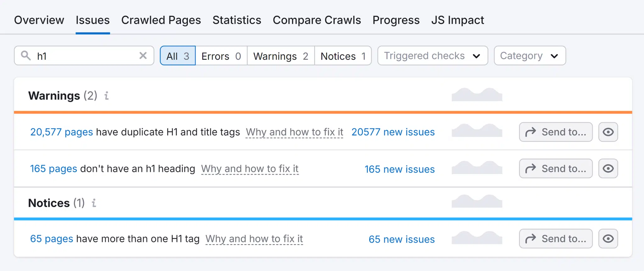Open the 20,577 pages duplicate H1 list
This screenshot has height=271, width=644.
point(61,132)
